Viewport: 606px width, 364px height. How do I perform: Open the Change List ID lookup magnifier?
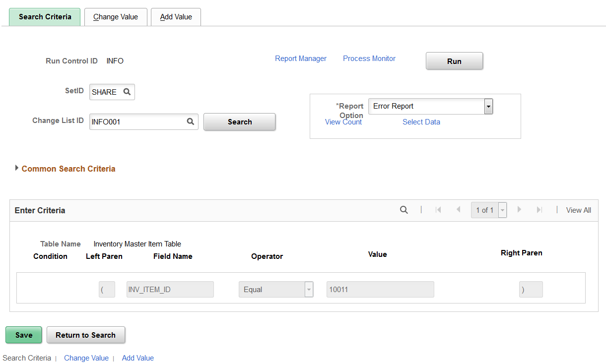(190, 121)
